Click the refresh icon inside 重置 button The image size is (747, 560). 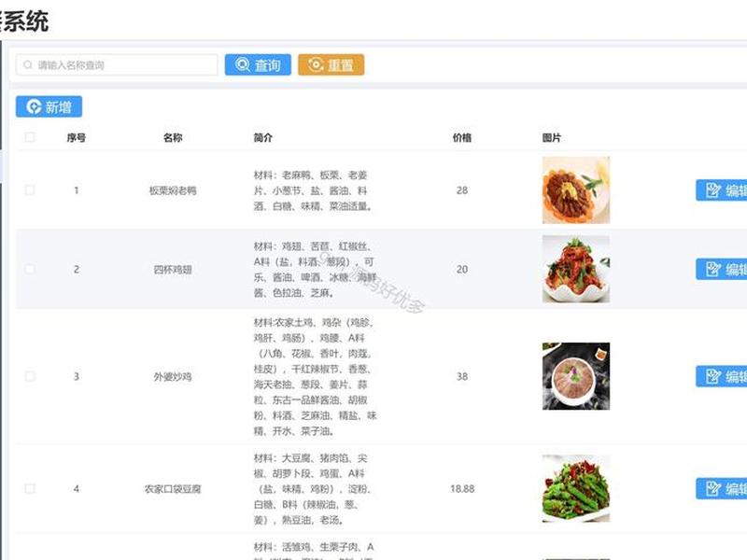316,64
